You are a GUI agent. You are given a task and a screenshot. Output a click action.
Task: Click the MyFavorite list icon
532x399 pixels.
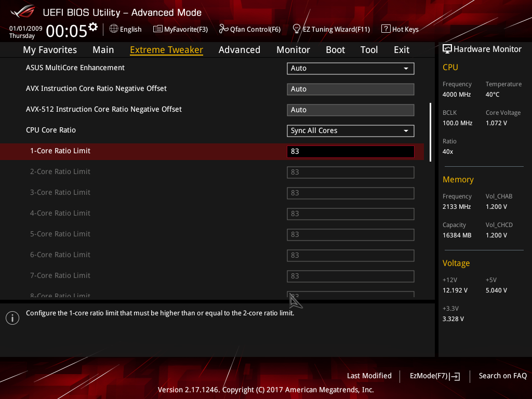click(x=158, y=29)
